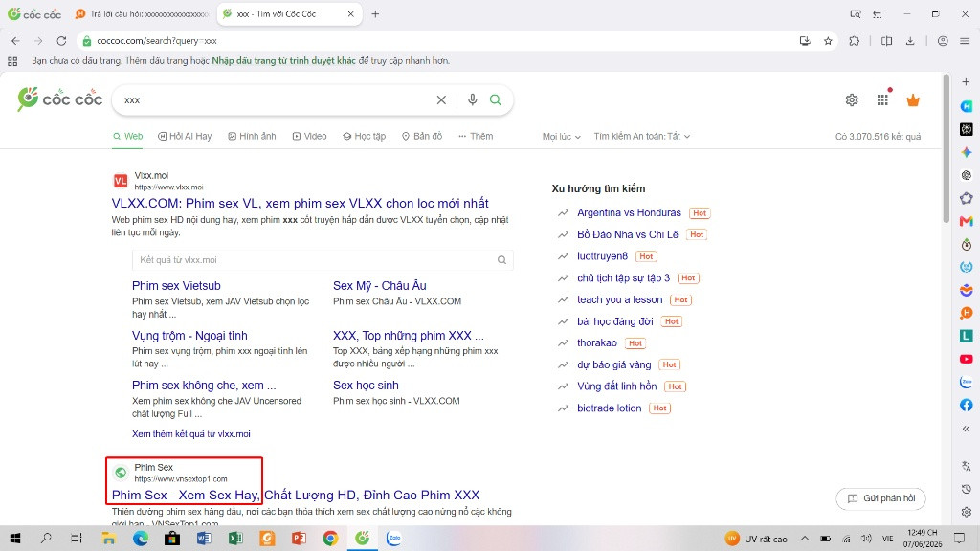Open the browser main menu (hamburger)

[965, 40]
